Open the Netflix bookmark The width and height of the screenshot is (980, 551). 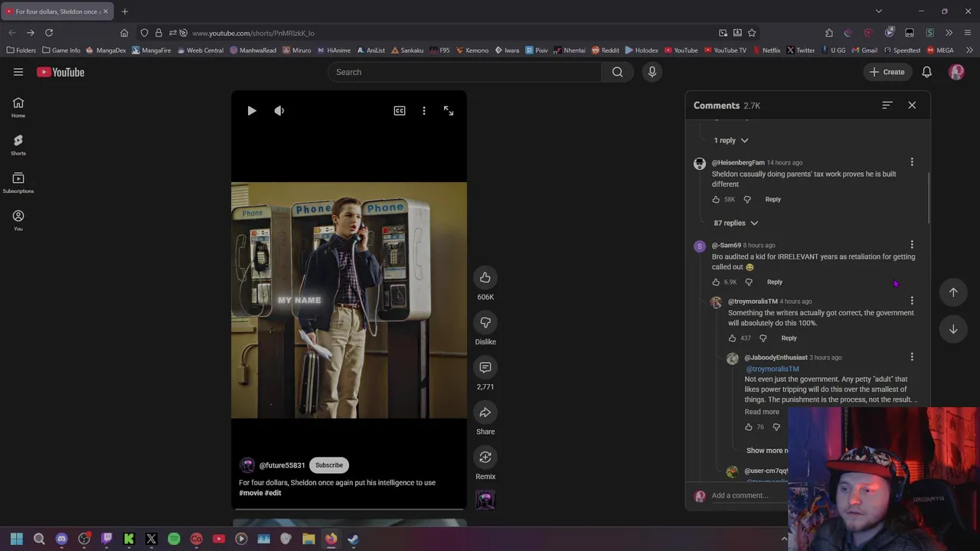(766, 51)
